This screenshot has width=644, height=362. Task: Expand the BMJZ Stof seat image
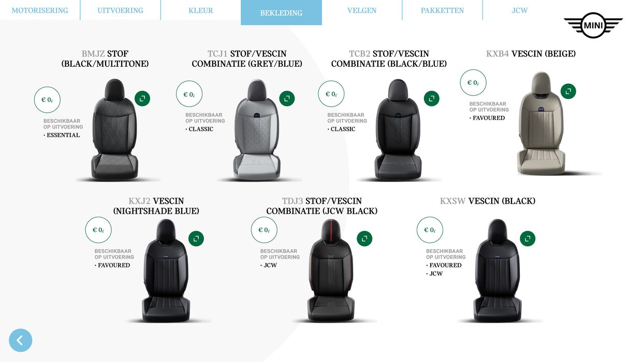(x=142, y=98)
